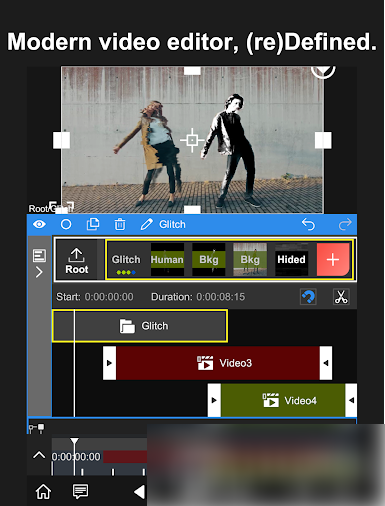Click the left resize handle of preview frame

[61, 140]
